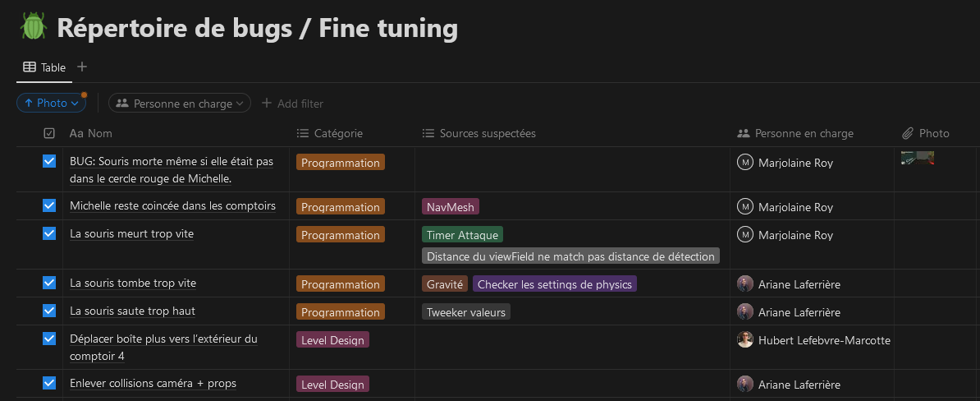Click Add filter button
Viewport: 980px width, 401px height.
coord(292,104)
